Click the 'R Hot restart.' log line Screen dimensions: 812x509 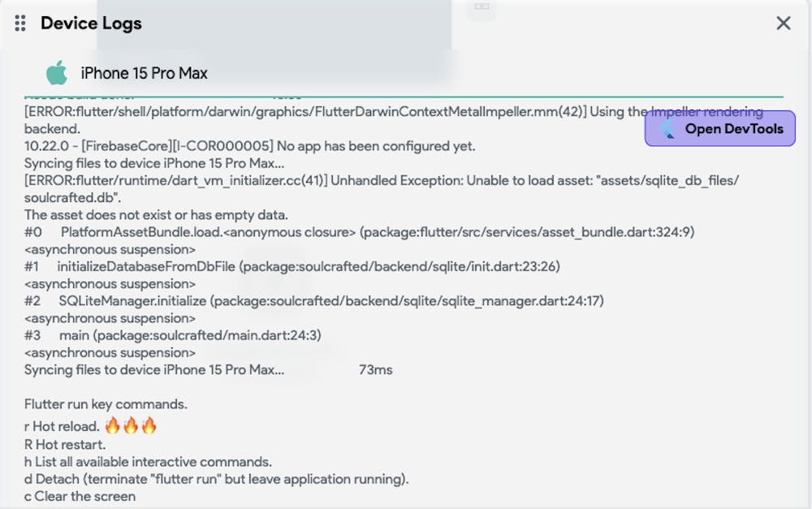coord(65,445)
